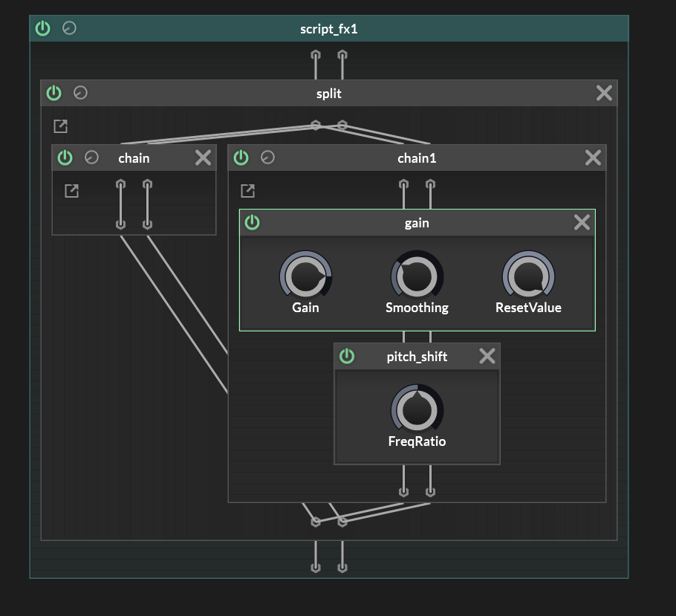Image resolution: width=676 pixels, height=616 pixels.
Task: Bypass the gain node power button
Action: tap(253, 222)
